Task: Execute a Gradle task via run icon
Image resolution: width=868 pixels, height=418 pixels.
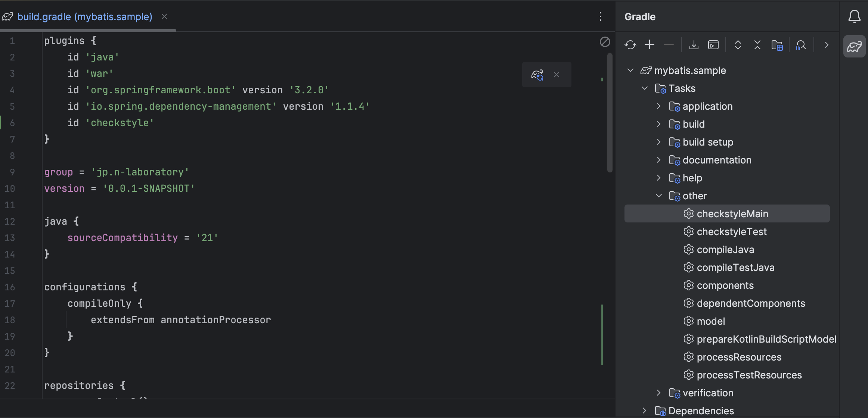Action: pos(713,45)
